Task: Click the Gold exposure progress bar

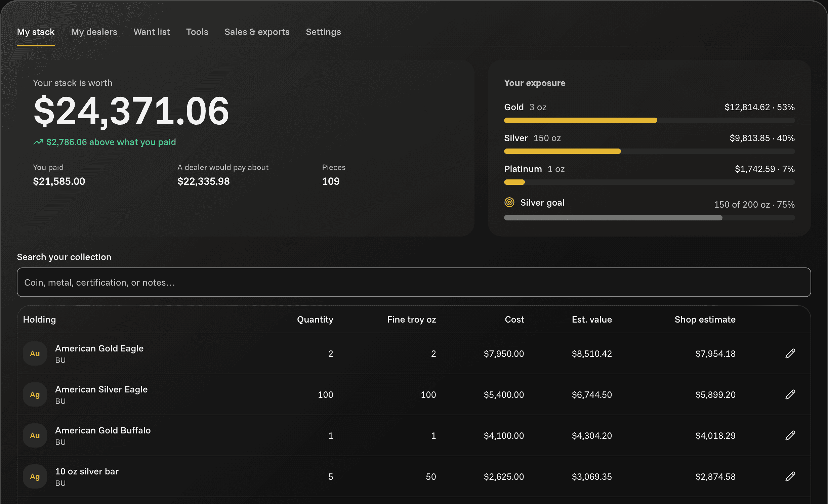Action: click(649, 120)
